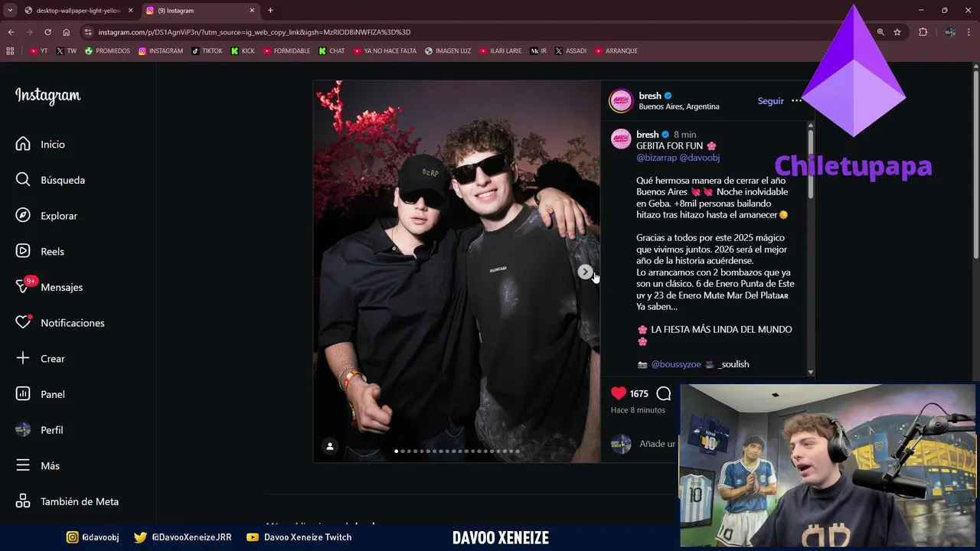Open Buenos Aires, Argentina location

click(679, 106)
